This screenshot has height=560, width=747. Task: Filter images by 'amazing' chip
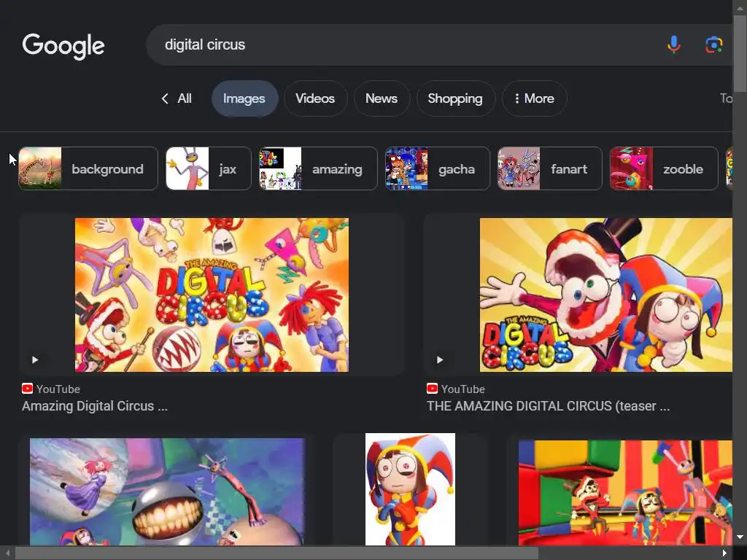click(318, 168)
